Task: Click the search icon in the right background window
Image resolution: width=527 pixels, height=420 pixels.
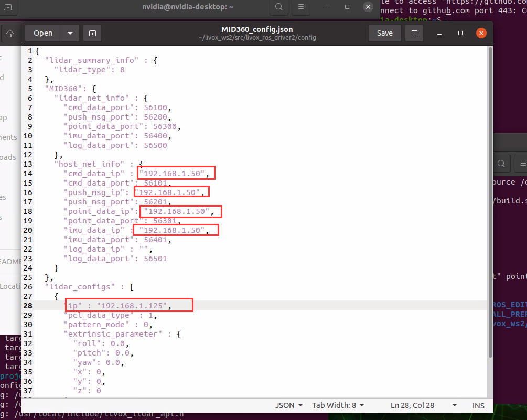Action: coord(501,164)
